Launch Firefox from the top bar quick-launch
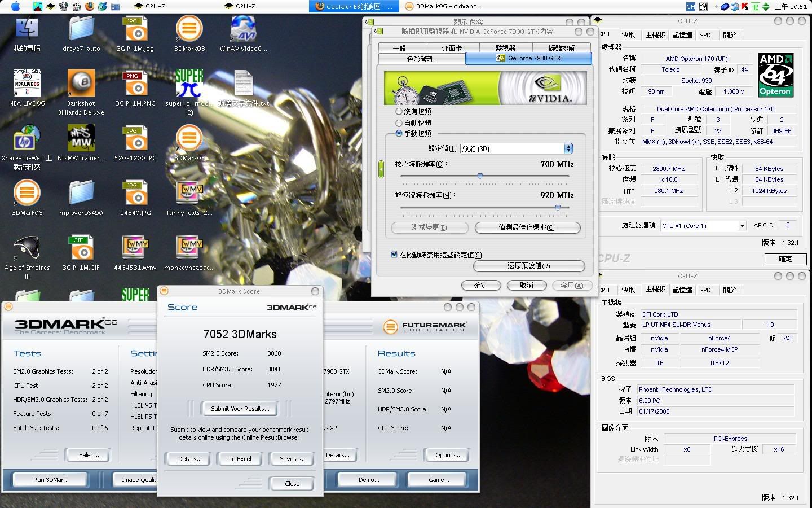This screenshot has height=508, width=812. pos(90,6)
